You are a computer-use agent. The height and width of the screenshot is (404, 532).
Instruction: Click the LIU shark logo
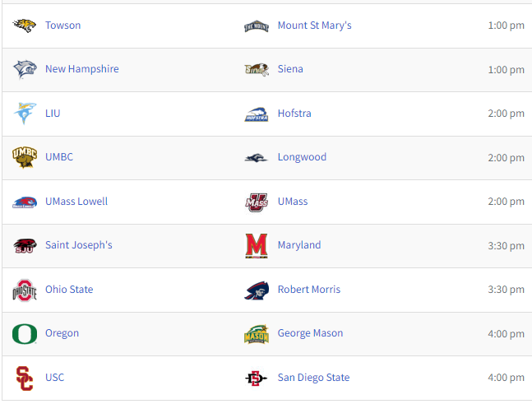25,113
